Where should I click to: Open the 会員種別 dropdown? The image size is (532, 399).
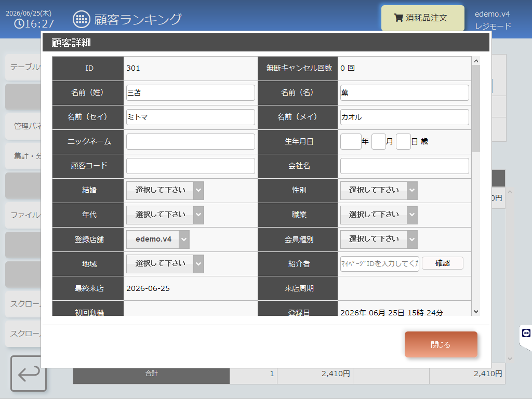click(379, 239)
